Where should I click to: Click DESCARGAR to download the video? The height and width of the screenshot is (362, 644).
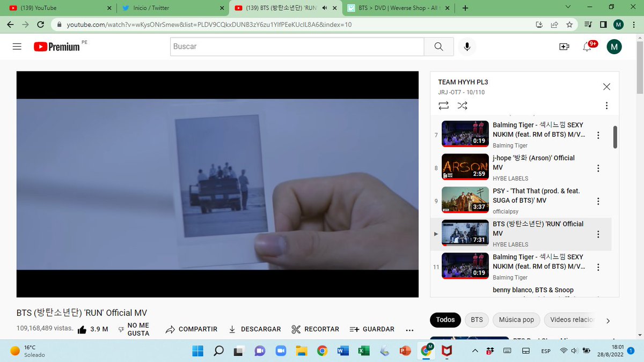tap(254, 329)
